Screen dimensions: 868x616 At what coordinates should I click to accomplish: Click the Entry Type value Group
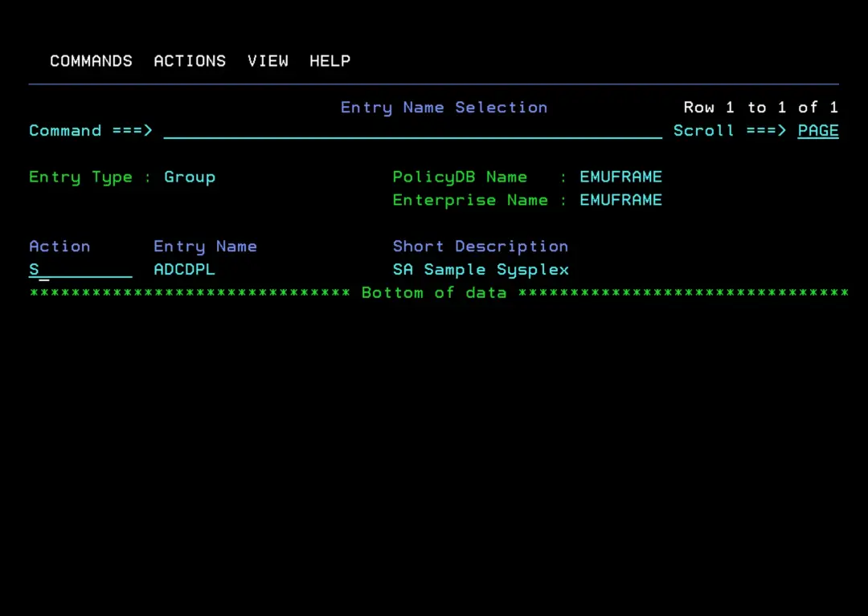(x=190, y=177)
